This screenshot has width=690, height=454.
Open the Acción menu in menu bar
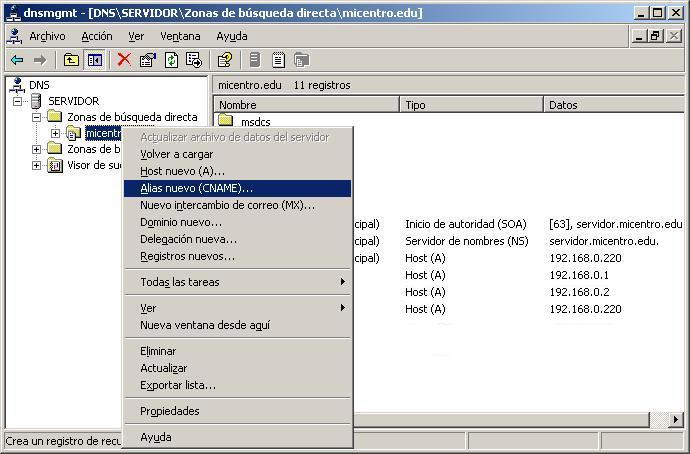(x=97, y=36)
